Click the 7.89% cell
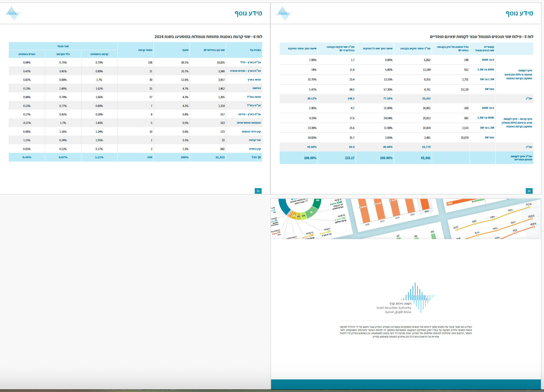This screenshot has width=544, height=392. (x=313, y=60)
